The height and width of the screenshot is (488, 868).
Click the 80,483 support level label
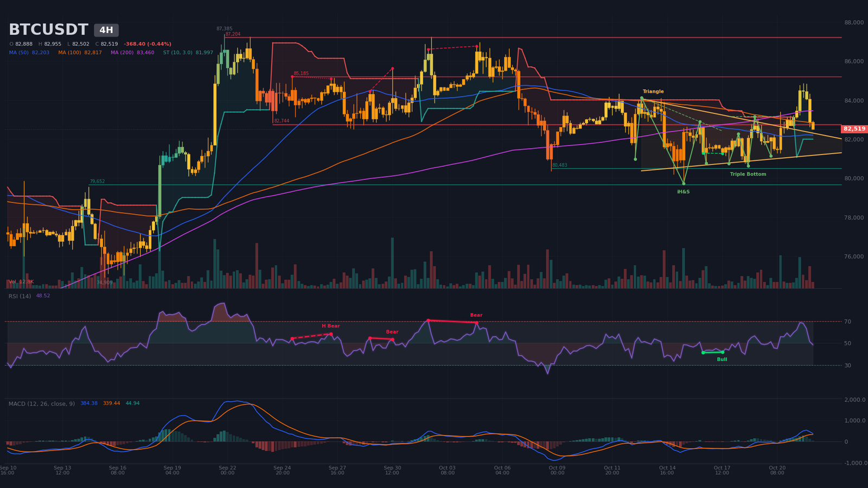coord(559,165)
